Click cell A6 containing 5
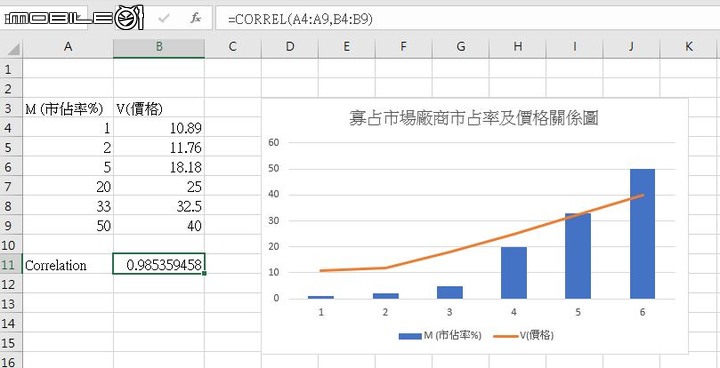Viewport: 720px width, 368px height. pyautogui.click(x=68, y=167)
